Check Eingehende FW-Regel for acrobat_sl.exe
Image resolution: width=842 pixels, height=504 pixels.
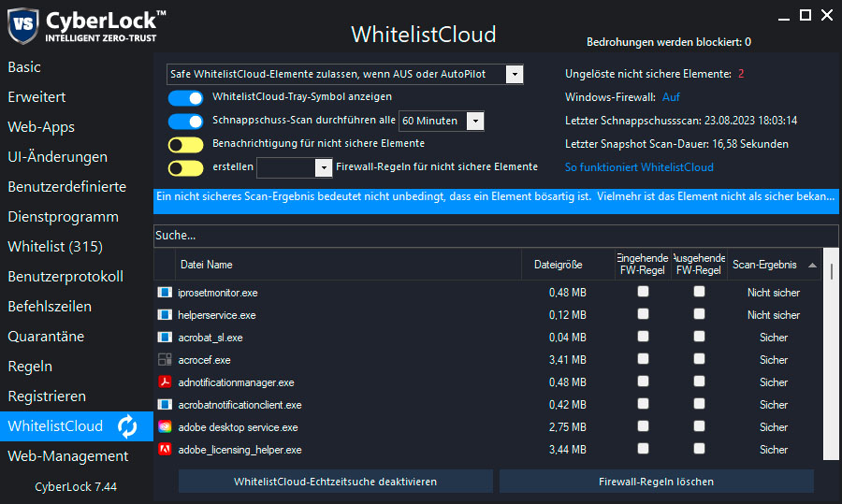coord(643,337)
